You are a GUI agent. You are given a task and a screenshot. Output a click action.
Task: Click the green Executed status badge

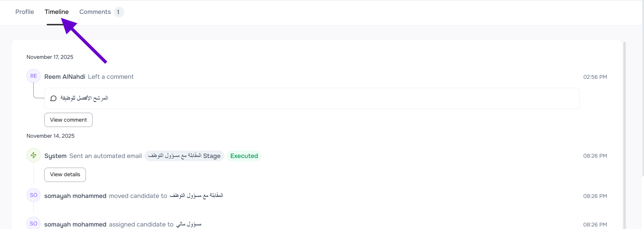[244, 156]
